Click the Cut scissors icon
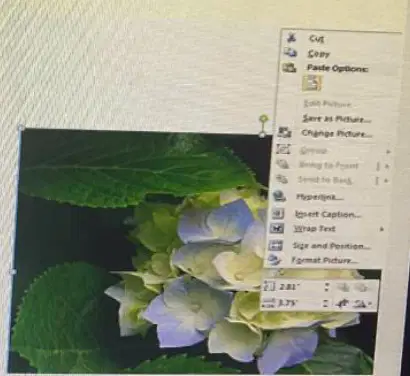410x376 pixels. (292, 38)
